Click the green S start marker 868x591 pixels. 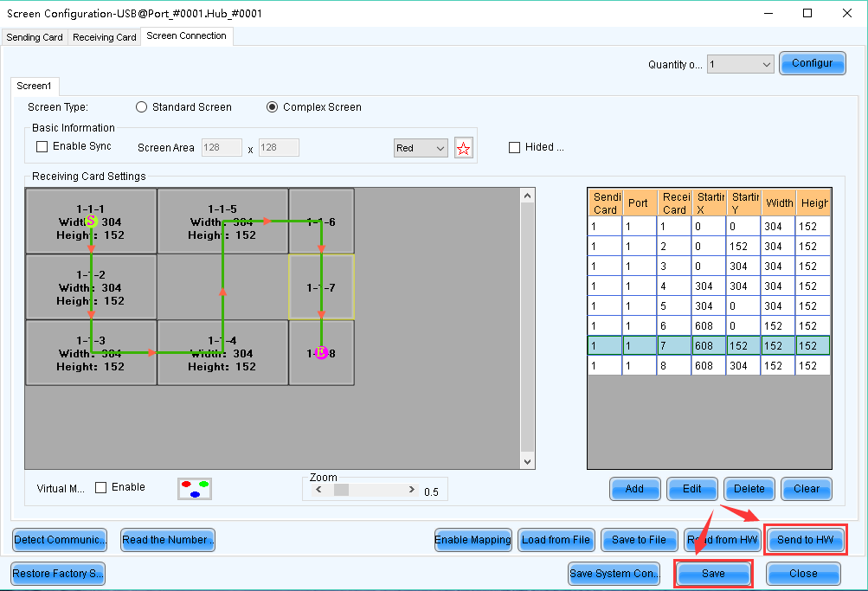[x=91, y=222]
